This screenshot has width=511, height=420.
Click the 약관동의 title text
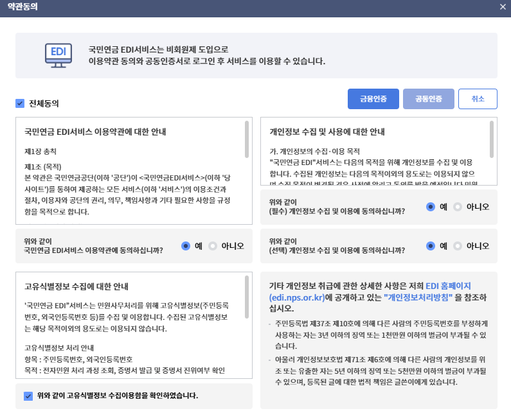[22, 6]
